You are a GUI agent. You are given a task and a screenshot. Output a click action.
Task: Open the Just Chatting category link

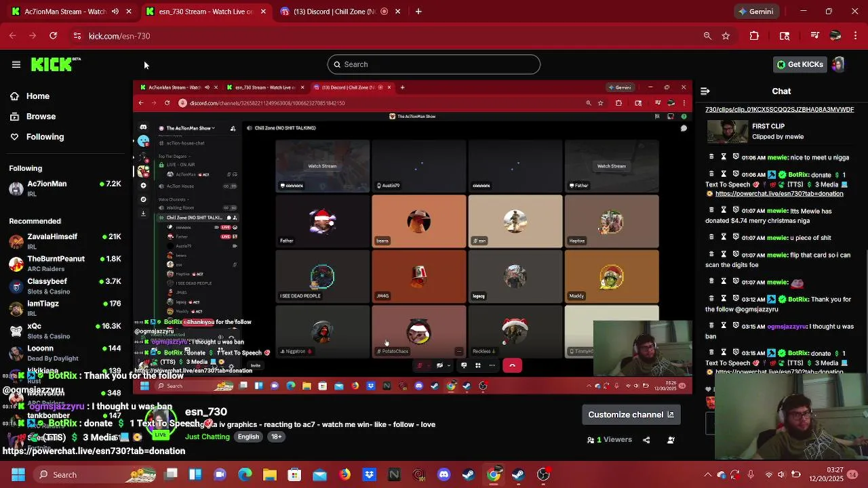coord(208,436)
